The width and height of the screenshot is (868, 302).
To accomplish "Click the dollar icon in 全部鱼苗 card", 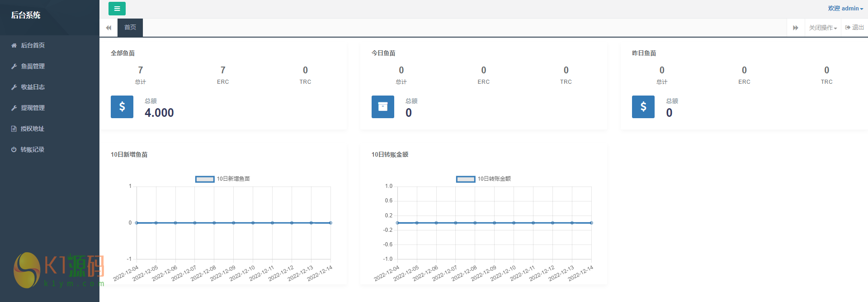I will point(122,107).
